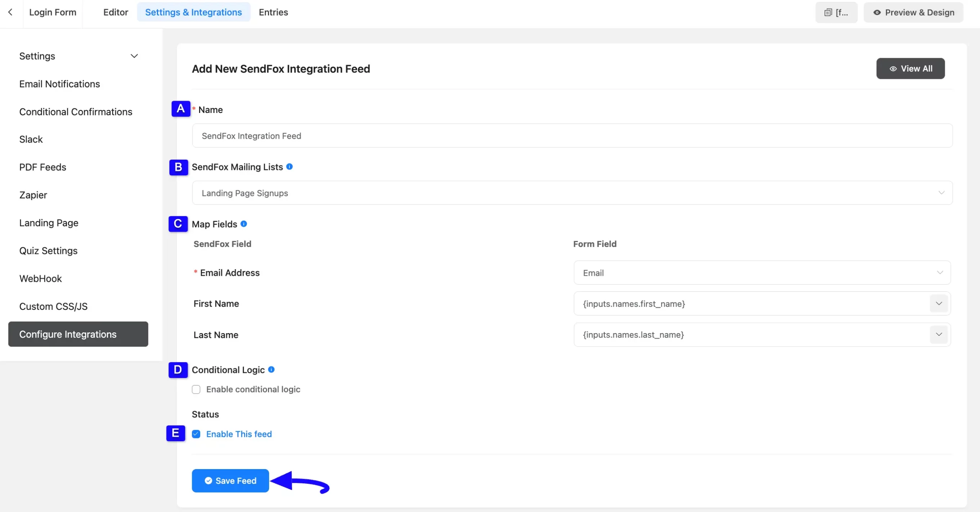This screenshot has height=512, width=980.
Task: Select Landing Page in sidebar
Action: click(x=49, y=223)
